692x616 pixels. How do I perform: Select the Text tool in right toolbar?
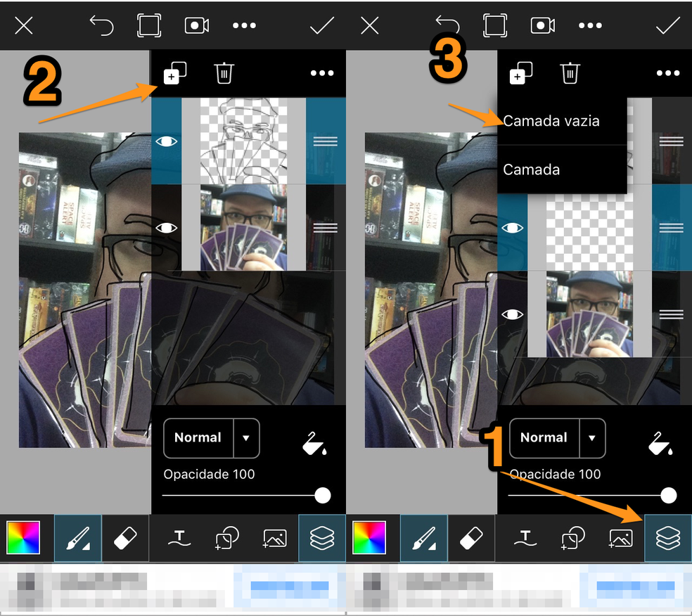[x=525, y=539]
